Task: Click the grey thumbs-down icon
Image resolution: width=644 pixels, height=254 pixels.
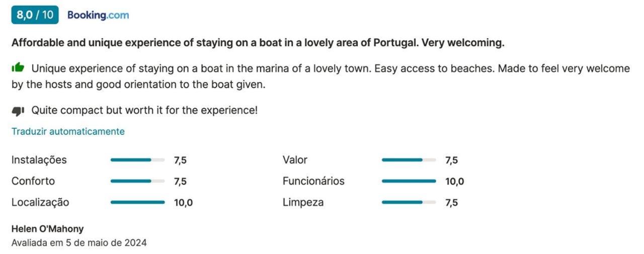Action: click(x=18, y=111)
